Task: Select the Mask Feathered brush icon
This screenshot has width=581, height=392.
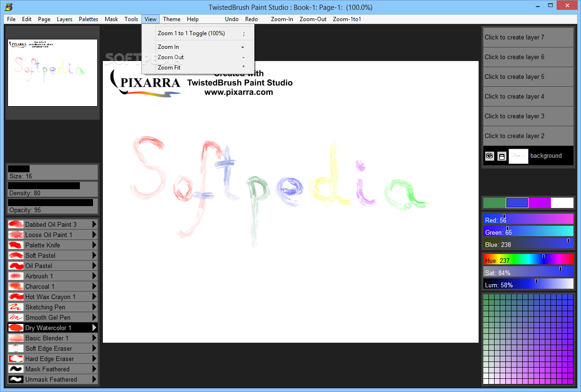Action: (16, 369)
